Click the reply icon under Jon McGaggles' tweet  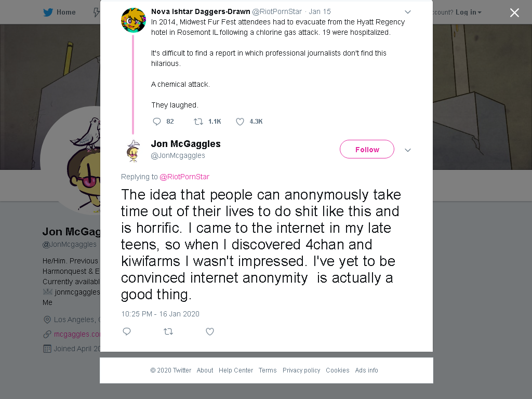click(127, 331)
